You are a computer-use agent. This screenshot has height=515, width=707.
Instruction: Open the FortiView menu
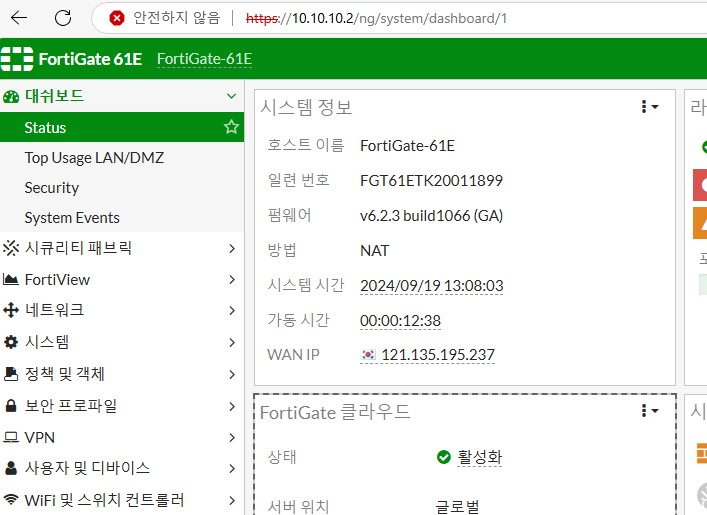(x=57, y=280)
